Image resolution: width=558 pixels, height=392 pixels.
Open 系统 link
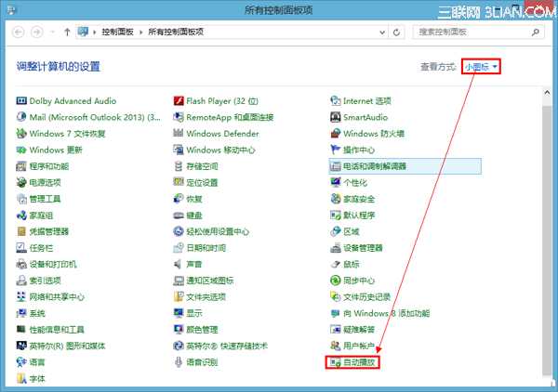tap(37, 313)
